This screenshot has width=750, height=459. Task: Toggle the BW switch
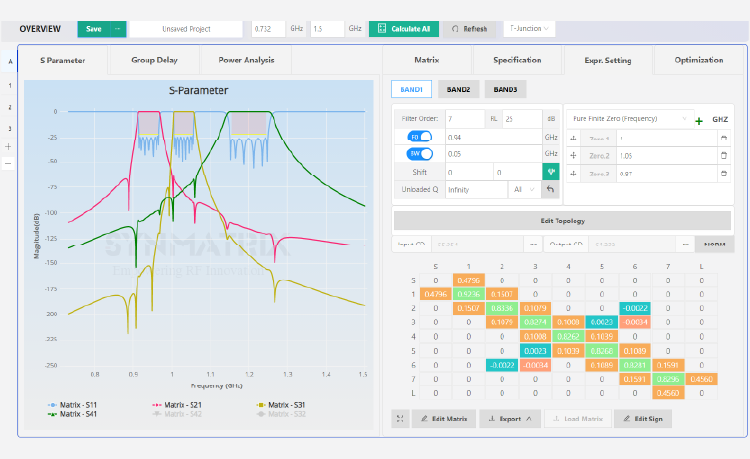pyautogui.click(x=419, y=153)
